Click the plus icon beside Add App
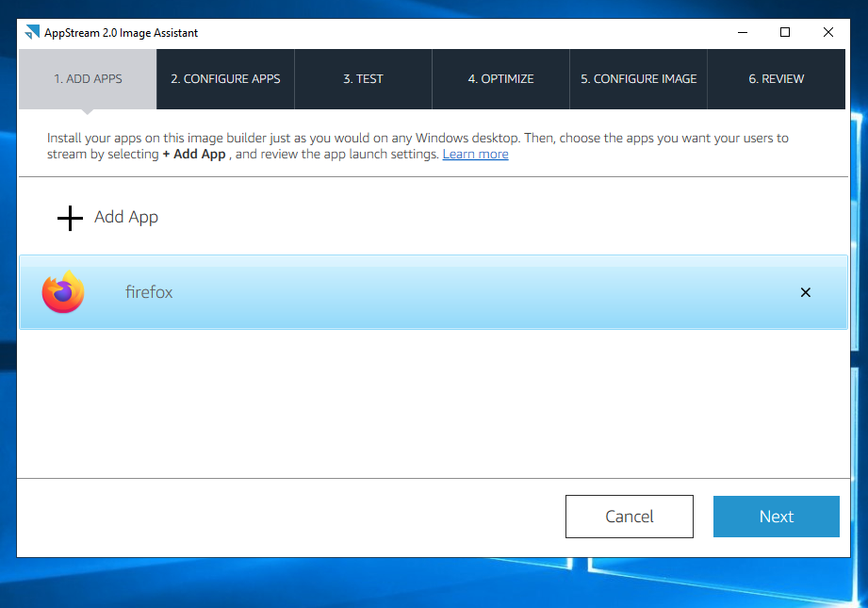This screenshot has height=608, width=868. click(x=70, y=218)
